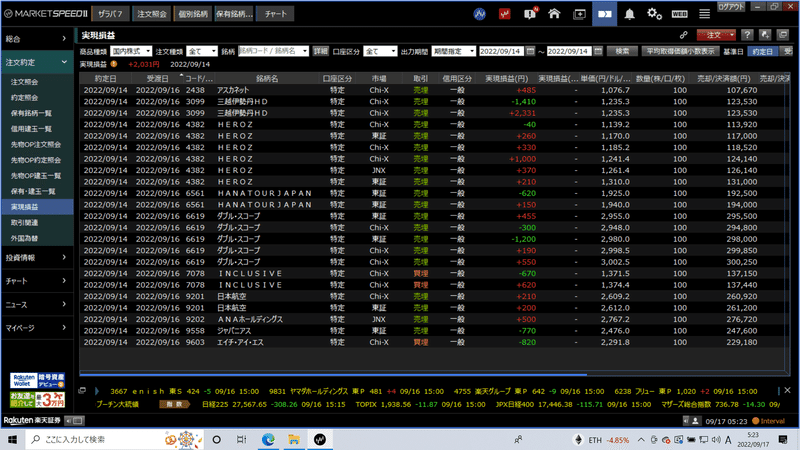Open Windows Start menu
This screenshot has height=450, width=800.
tap(12, 439)
